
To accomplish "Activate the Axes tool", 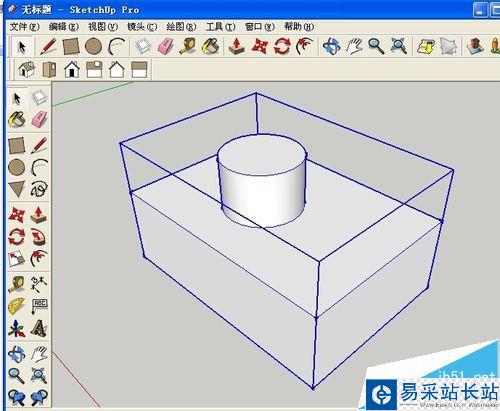I will point(17,328).
